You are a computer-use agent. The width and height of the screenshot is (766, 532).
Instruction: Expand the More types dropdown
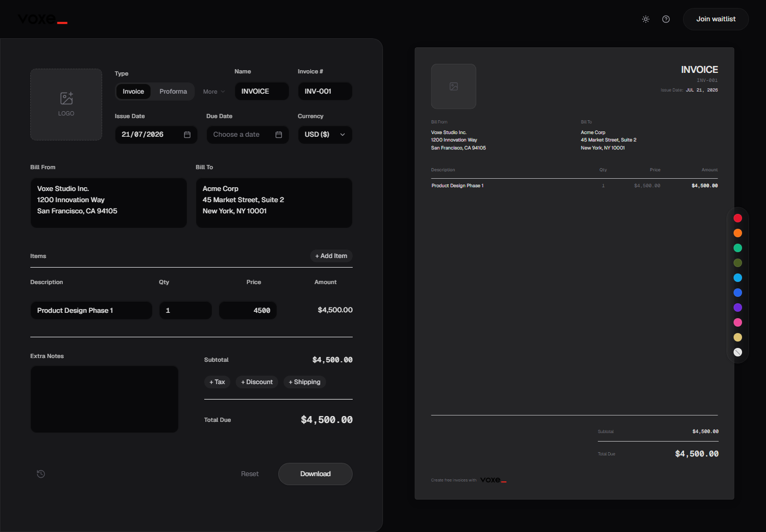point(214,92)
